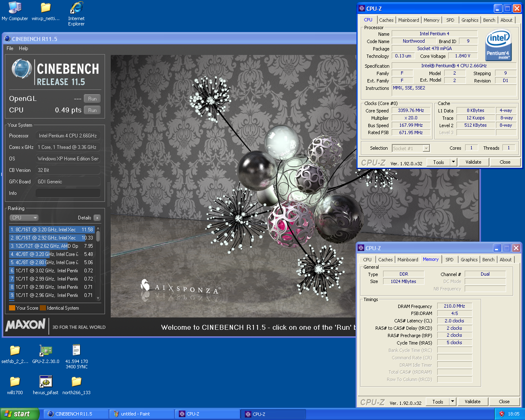Click the MAXON logo

coord(25,325)
